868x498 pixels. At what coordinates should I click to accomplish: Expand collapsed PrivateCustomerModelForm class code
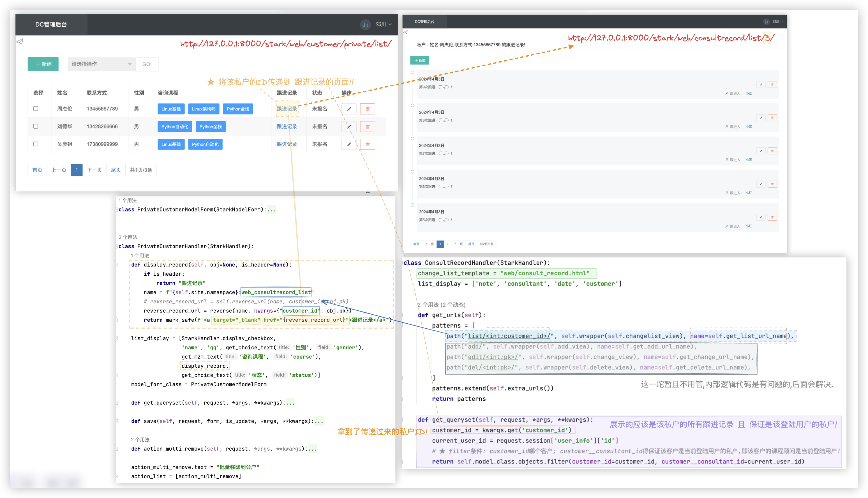click(271, 209)
